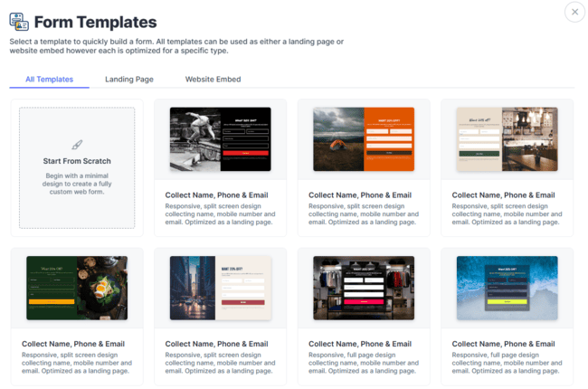Click the 'Start From Scratch' heading text
Image resolution: width=588 pixels, height=389 pixels.
point(77,161)
